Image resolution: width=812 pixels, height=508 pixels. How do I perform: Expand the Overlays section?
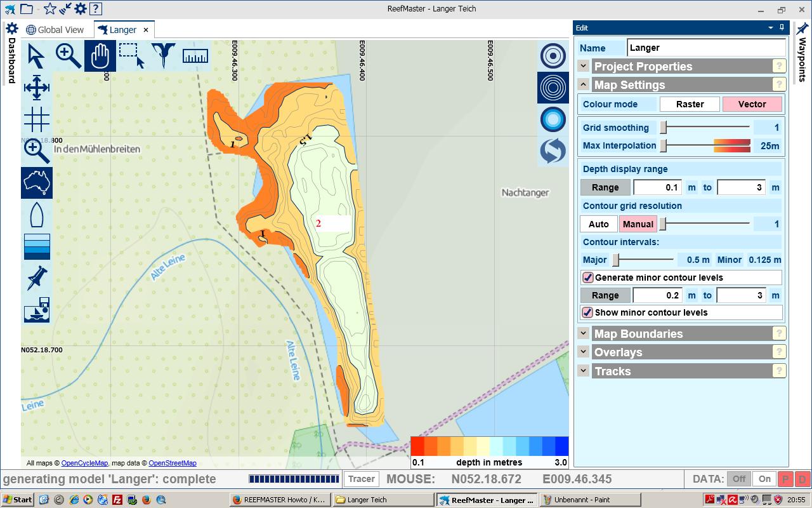[584, 352]
